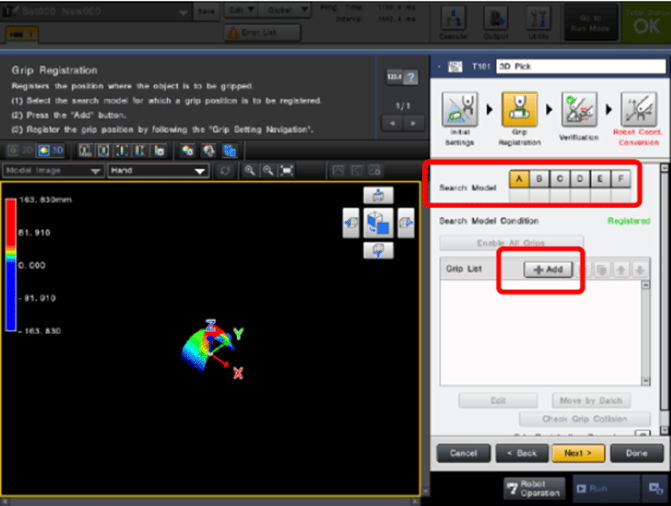Click the Next button
Screen dimensions: 671x506
pos(577,453)
